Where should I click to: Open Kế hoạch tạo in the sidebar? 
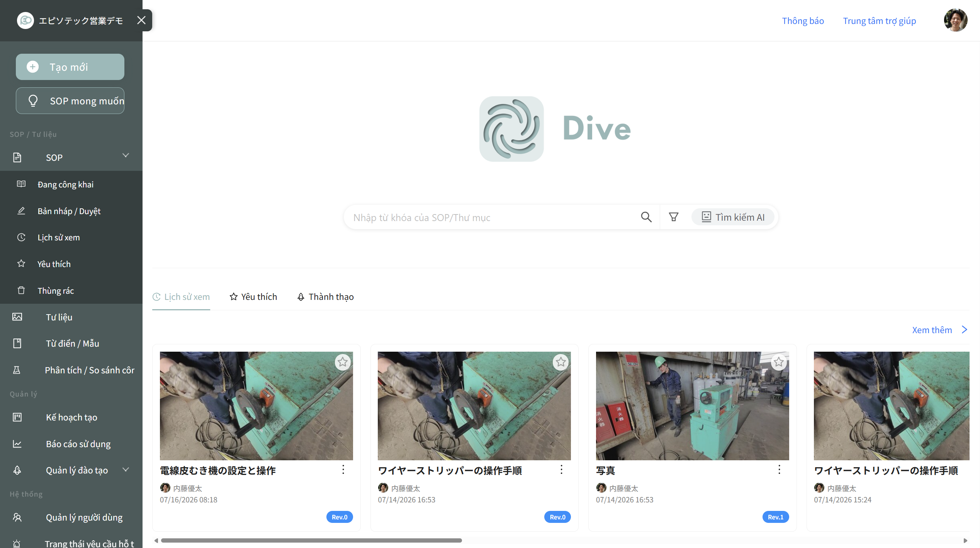click(x=71, y=417)
